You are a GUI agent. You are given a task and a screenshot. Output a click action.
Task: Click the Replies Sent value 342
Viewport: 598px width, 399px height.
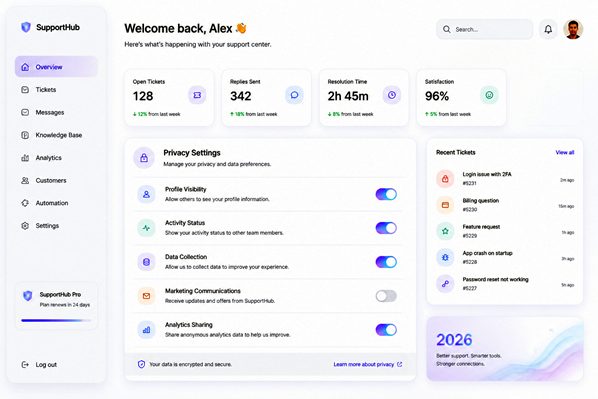click(x=241, y=96)
